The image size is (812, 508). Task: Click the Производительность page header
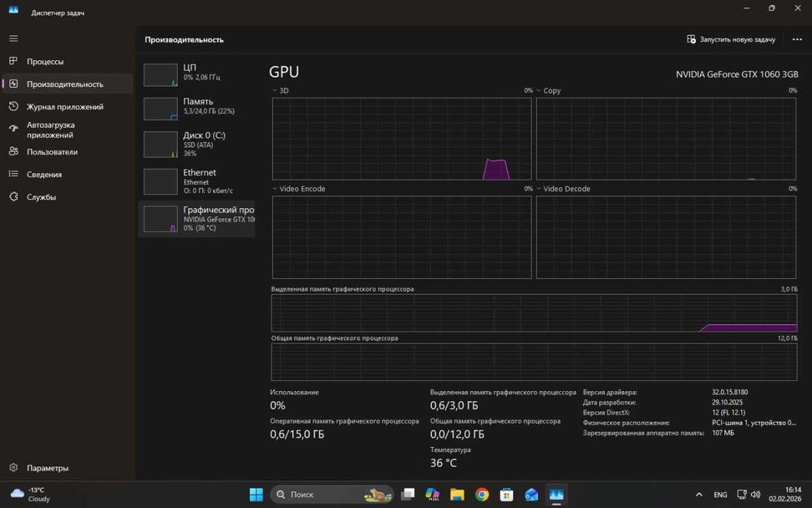pyautogui.click(x=184, y=39)
